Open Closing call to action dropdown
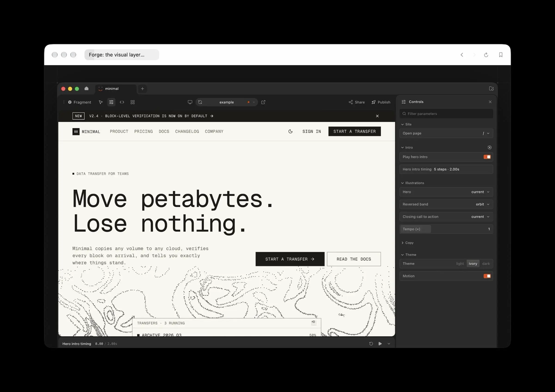 [x=446, y=217]
